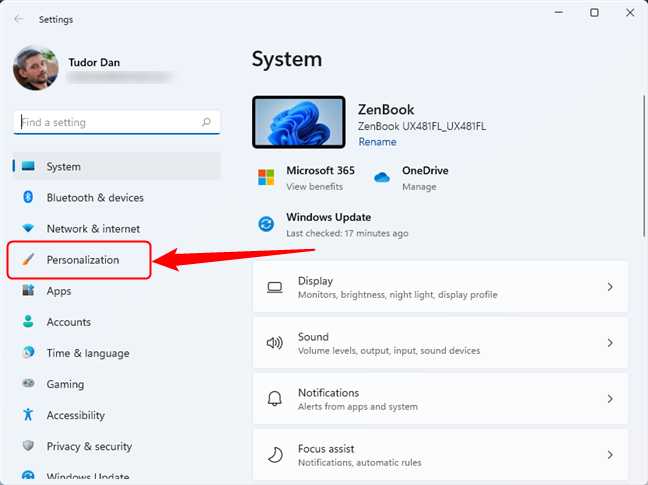Click 'Last checked: 17 minutes ago' text
Viewport: 648px width, 485px height.
click(x=347, y=233)
